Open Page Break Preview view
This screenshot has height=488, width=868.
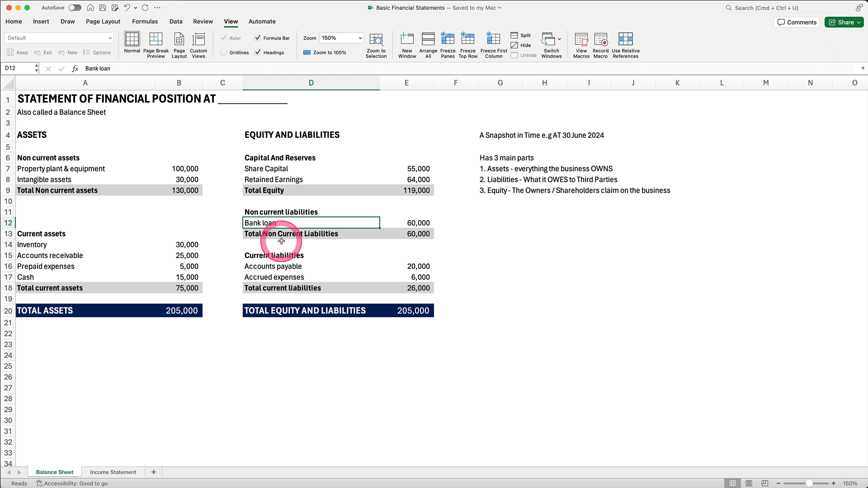click(x=156, y=45)
